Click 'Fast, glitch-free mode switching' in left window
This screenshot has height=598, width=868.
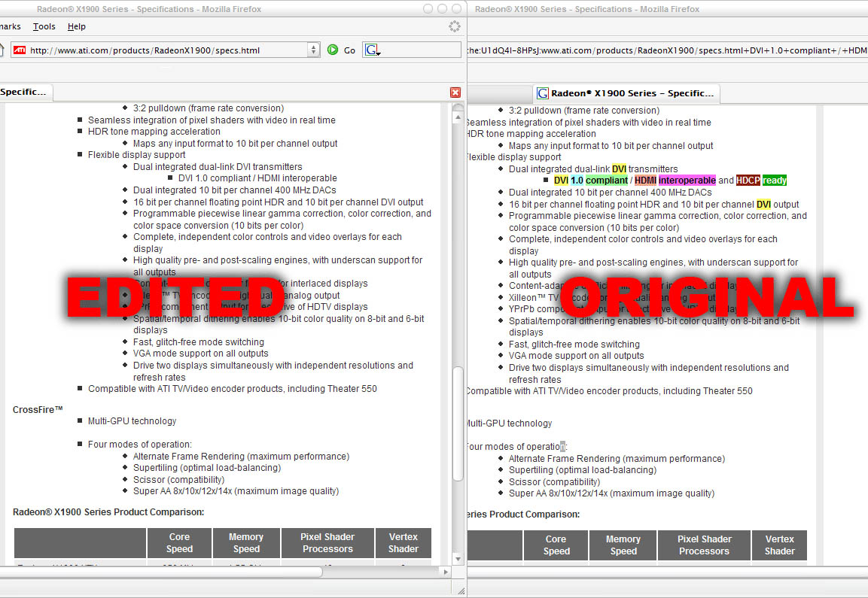(x=199, y=342)
